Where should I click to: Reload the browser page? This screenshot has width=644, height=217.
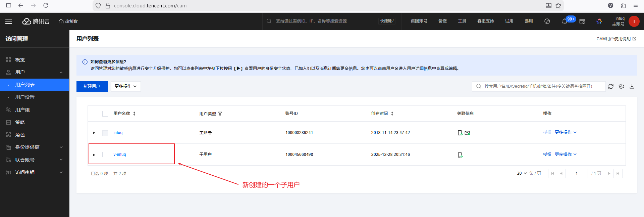click(x=46, y=5)
